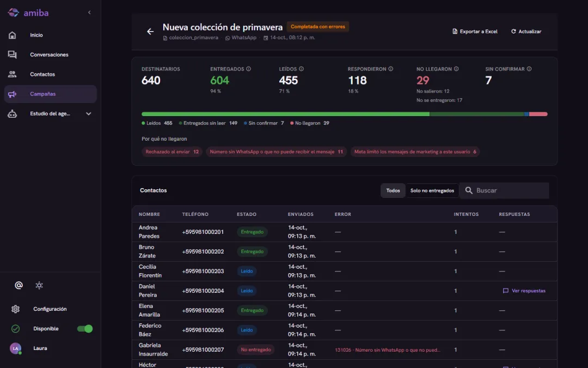The image size is (588, 368).
Task: Switch theme with the sun icon
Action: [x=39, y=285]
